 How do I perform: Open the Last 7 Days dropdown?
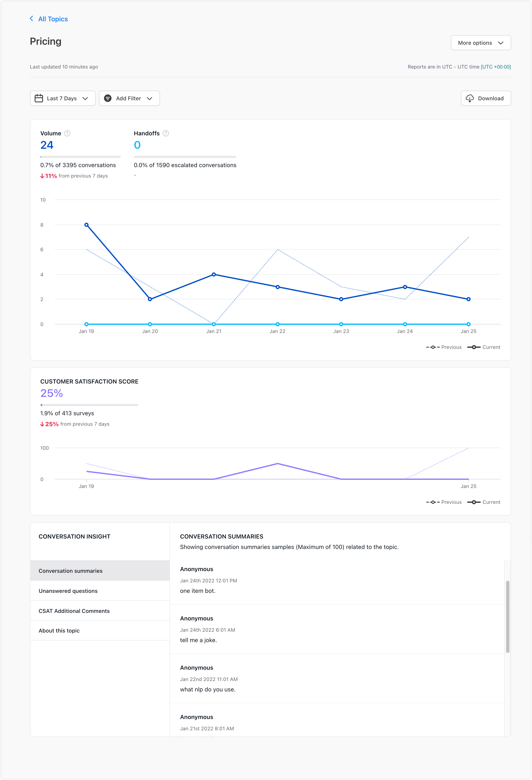(x=62, y=98)
